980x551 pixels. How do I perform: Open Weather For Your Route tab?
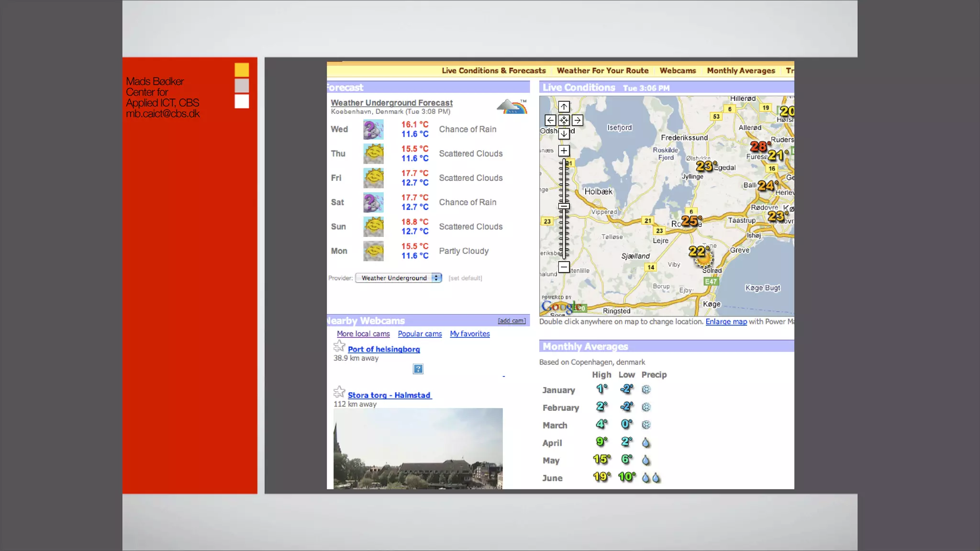click(602, 70)
